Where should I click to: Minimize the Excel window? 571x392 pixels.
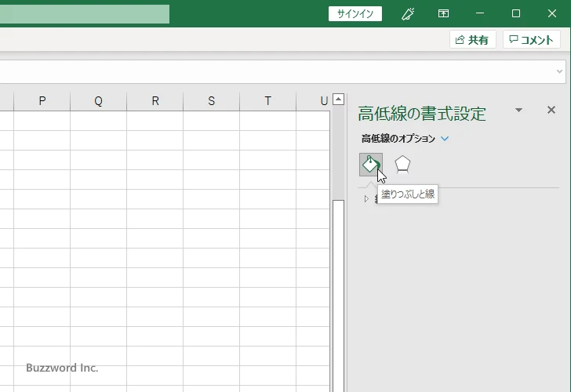pos(480,13)
